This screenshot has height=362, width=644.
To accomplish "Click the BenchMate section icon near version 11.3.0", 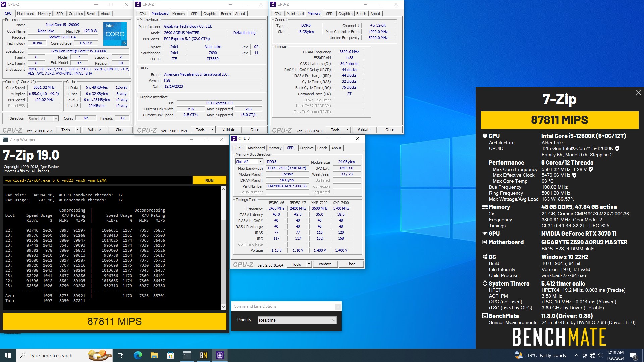I will [x=485, y=316].
